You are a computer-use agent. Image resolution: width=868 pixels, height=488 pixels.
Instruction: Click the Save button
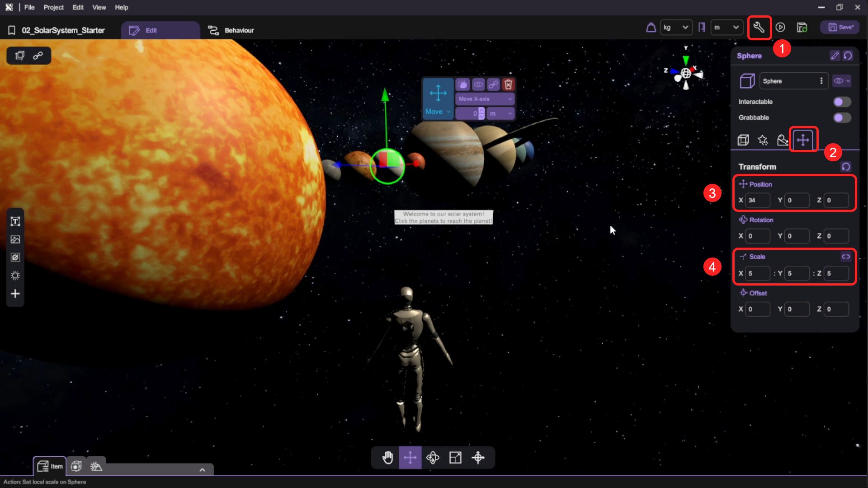tap(840, 27)
